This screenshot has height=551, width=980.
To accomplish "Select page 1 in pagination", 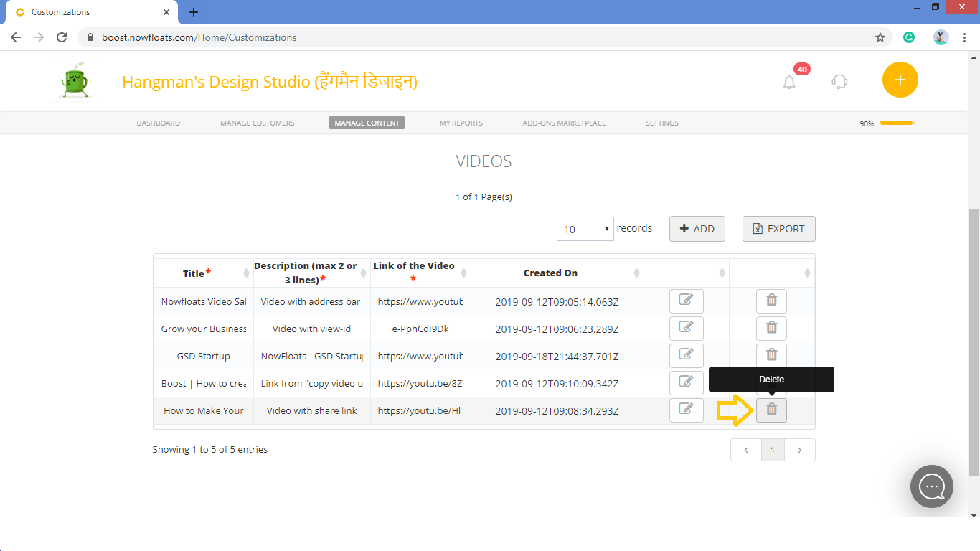I will [x=773, y=450].
